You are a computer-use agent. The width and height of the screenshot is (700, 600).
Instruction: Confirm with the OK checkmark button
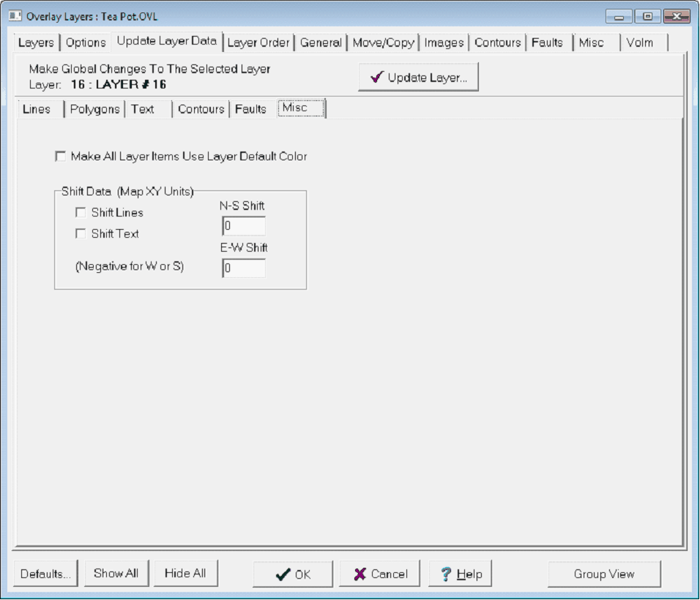coord(293,574)
